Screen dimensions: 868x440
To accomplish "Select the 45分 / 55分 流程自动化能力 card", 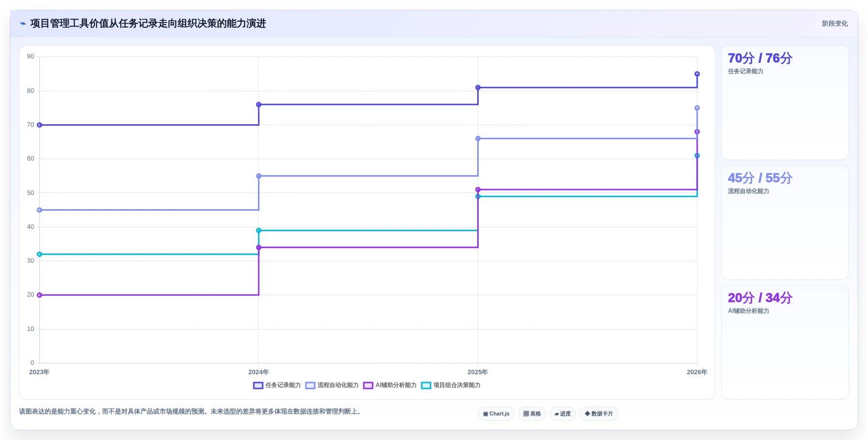I will (x=785, y=222).
